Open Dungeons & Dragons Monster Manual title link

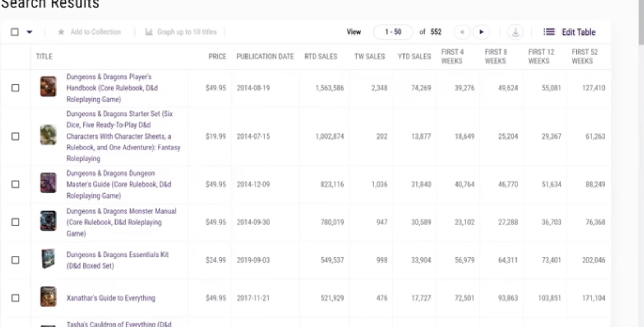[121, 222]
